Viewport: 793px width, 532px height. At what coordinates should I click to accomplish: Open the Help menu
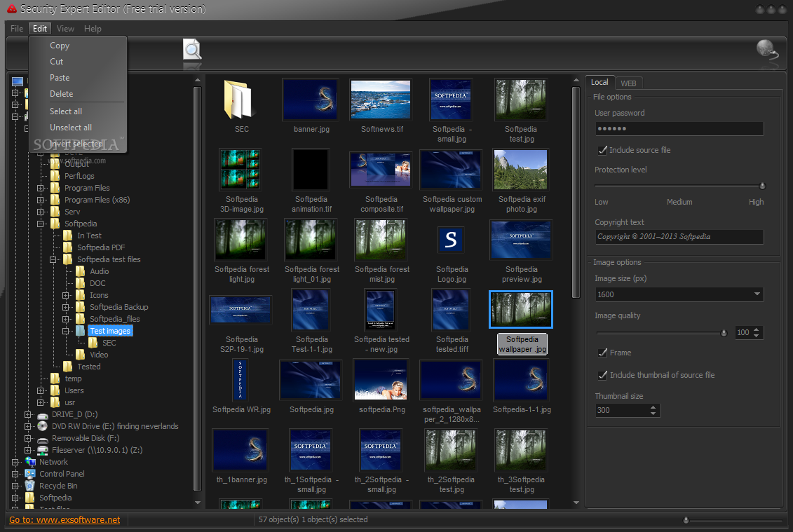click(93, 29)
